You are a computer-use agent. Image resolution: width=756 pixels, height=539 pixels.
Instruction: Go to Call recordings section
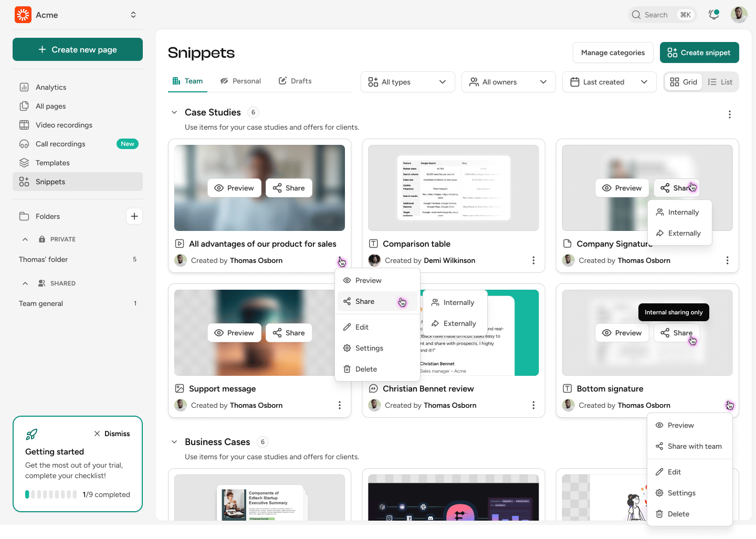click(60, 144)
